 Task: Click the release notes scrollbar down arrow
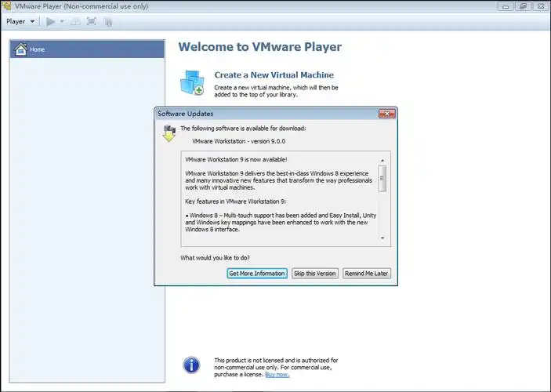tap(382, 238)
